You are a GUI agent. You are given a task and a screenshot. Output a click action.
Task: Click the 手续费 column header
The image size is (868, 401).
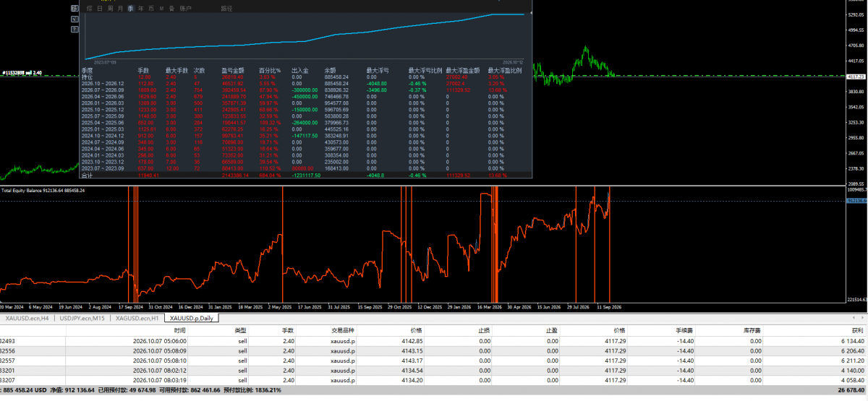684,329
